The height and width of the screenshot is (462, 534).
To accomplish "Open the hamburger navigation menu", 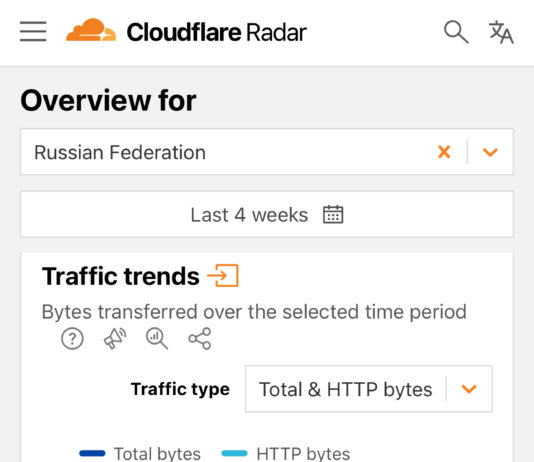I will pos(33,31).
